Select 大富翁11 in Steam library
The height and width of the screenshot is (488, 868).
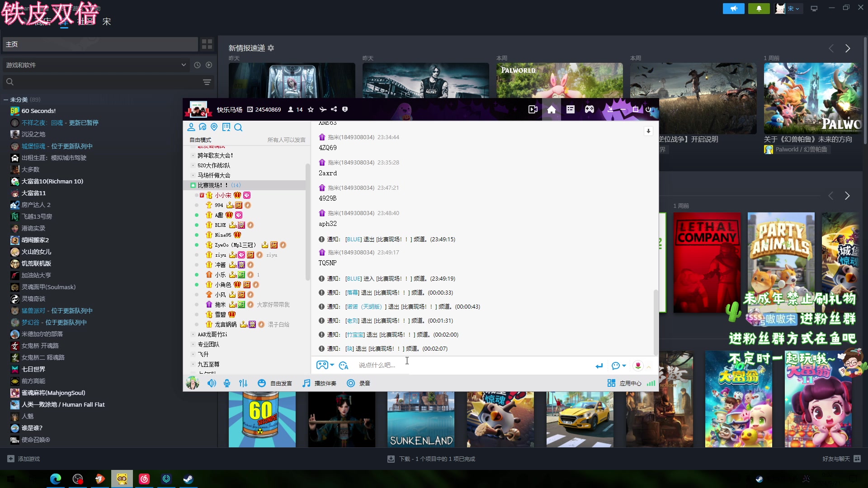pos(33,193)
